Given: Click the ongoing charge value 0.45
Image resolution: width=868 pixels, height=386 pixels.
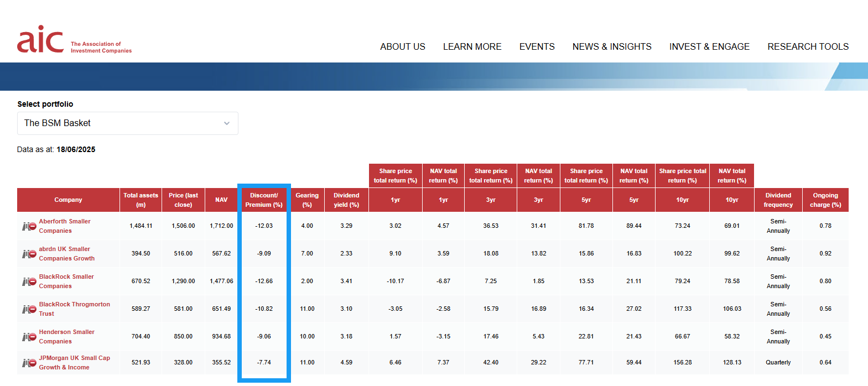Looking at the screenshot, I should (x=825, y=336).
